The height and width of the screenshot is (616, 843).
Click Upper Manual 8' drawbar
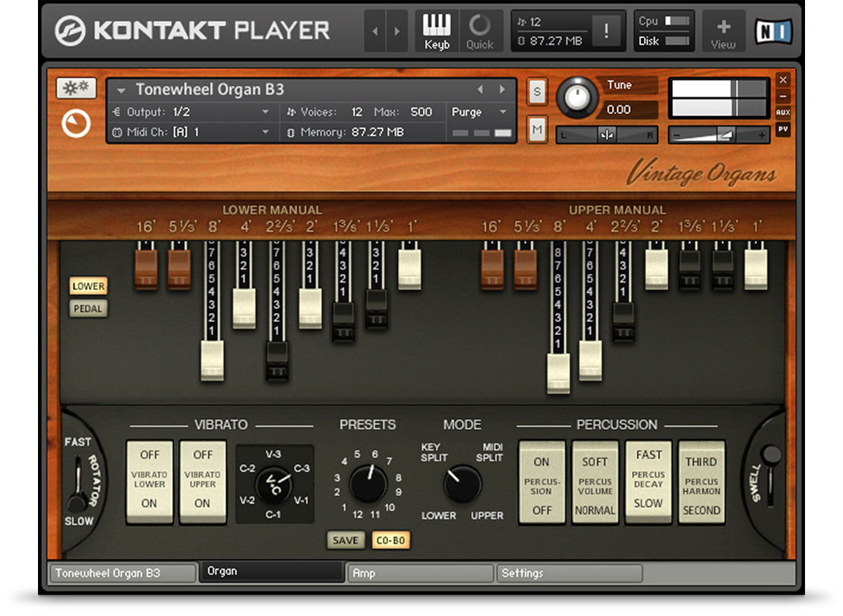[559, 373]
